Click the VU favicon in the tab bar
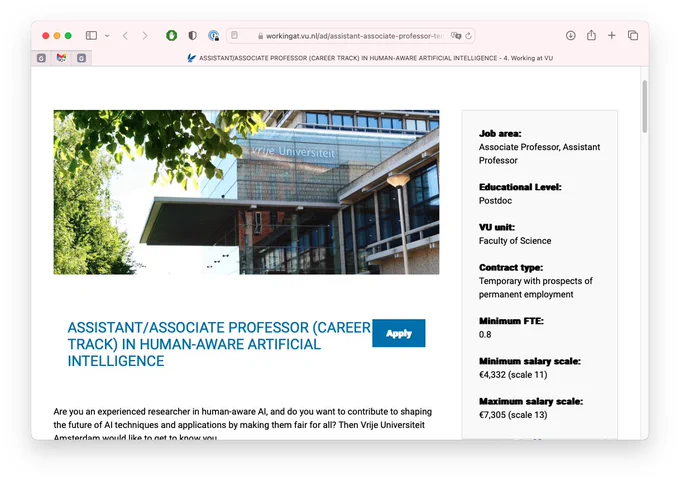The image size is (680, 481). pos(191,58)
